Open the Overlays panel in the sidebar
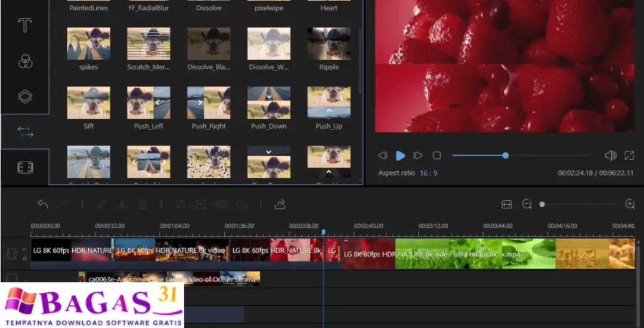 [25, 97]
